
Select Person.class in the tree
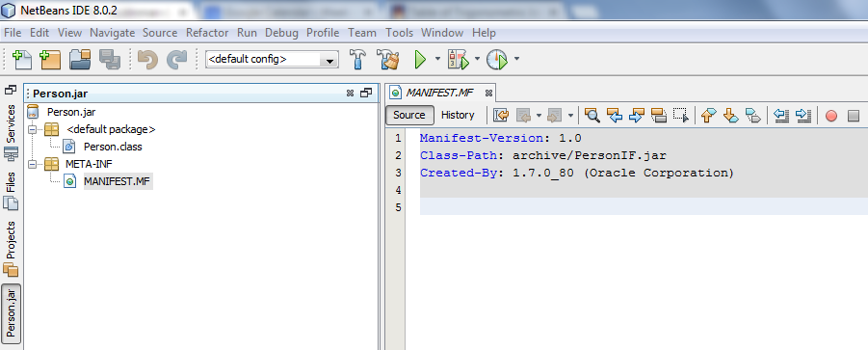click(x=113, y=147)
